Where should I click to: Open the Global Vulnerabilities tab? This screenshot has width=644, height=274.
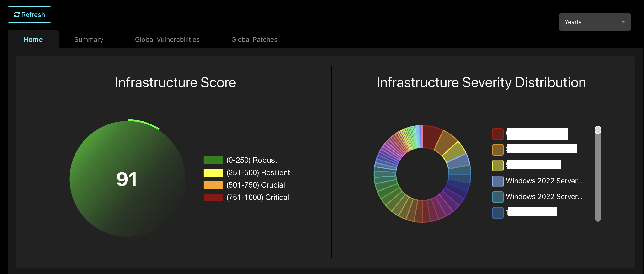tap(167, 39)
